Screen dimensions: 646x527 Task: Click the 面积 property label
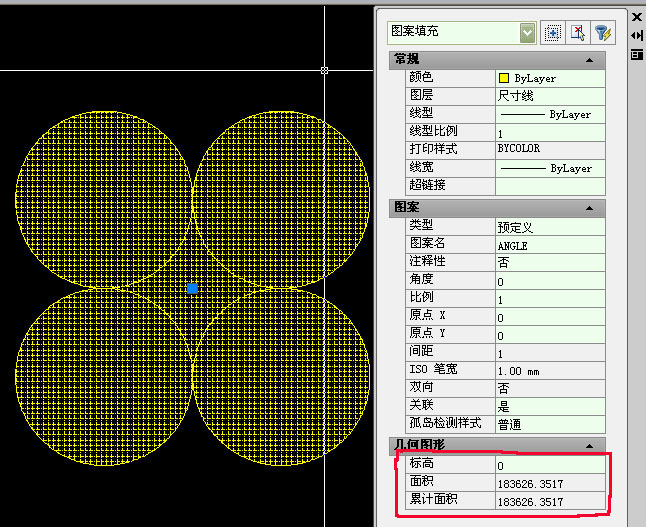421,481
